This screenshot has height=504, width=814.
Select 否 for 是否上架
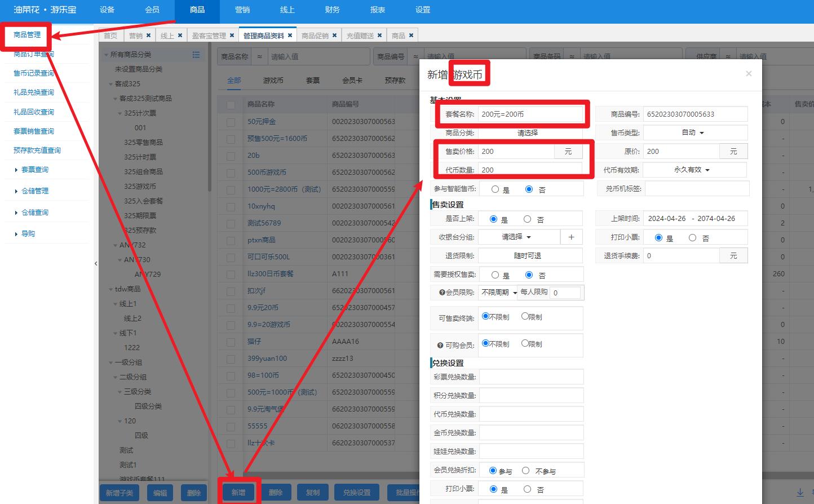(527, 219)
